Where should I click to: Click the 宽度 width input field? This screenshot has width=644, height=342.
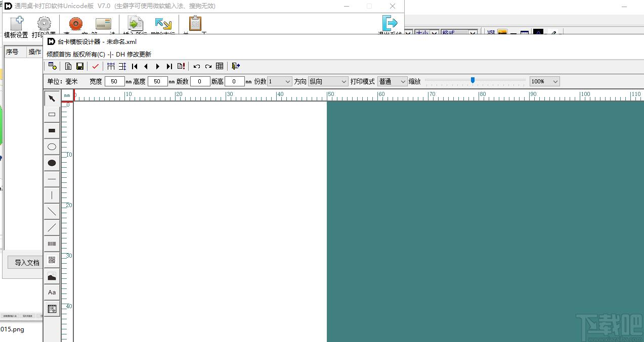115,81
